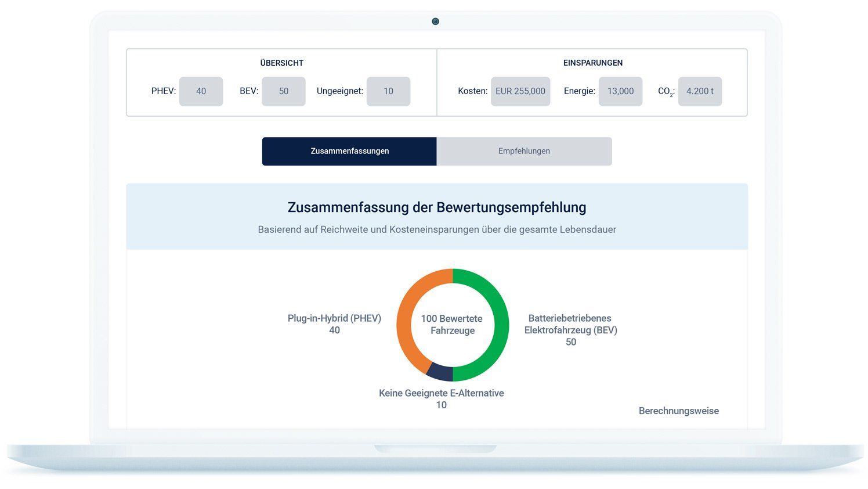Select the Ungeeignet value box showing 10

[388, 91]
